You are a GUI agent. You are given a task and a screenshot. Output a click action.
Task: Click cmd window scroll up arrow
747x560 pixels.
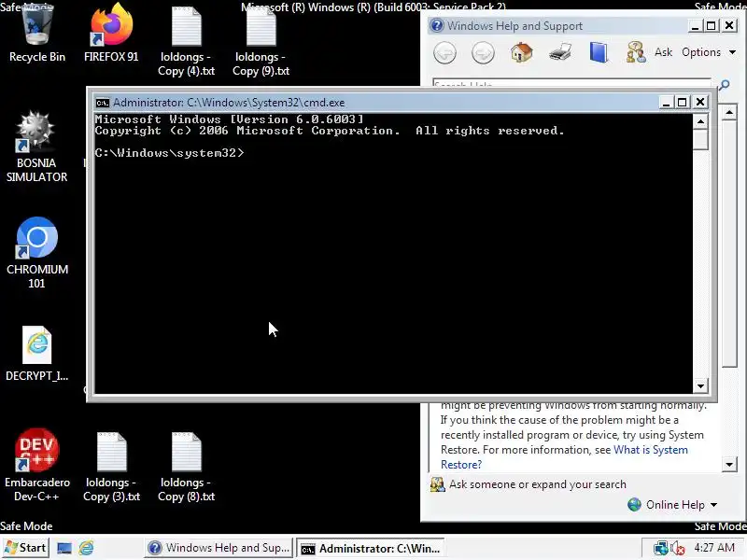tap(700, 121)
